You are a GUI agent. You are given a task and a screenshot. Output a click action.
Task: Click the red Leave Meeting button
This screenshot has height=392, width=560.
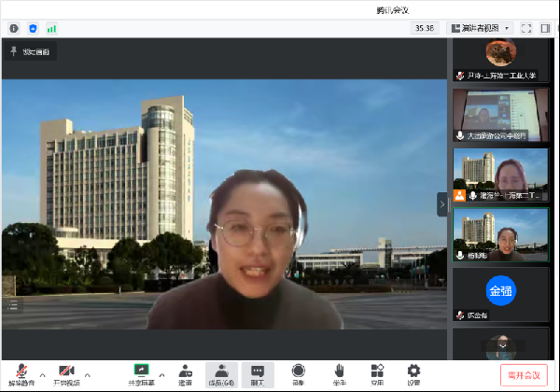[x=524, y=375]
